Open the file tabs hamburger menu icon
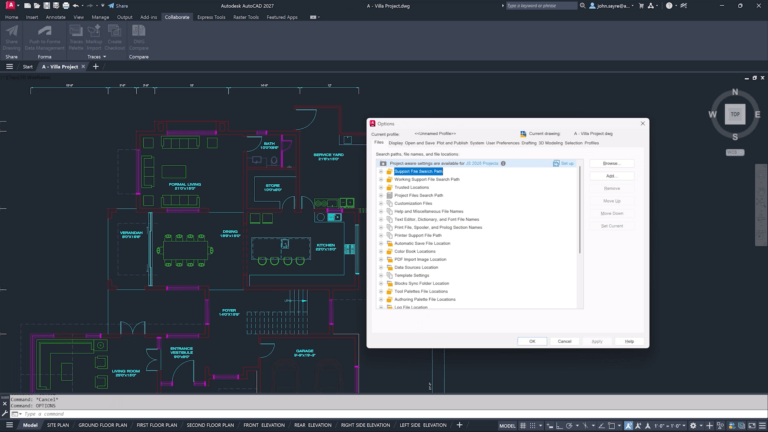768x432 pixels. point(9,67)
